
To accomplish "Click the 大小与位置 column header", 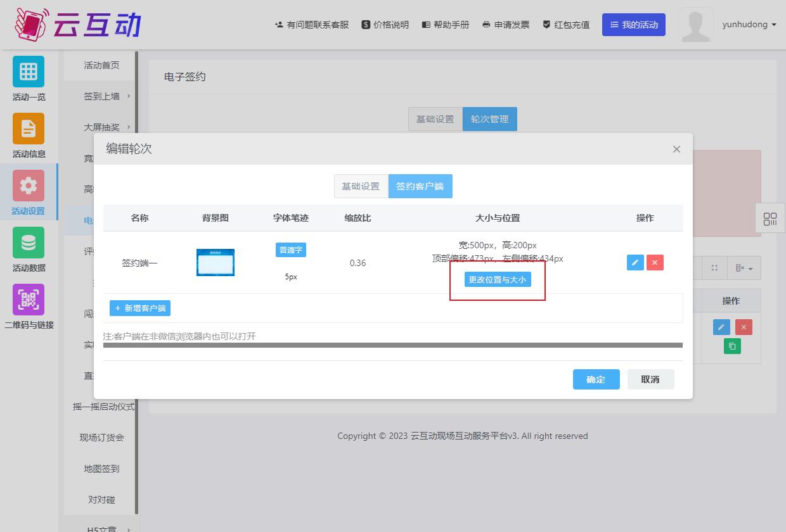I will click(498, 218).
